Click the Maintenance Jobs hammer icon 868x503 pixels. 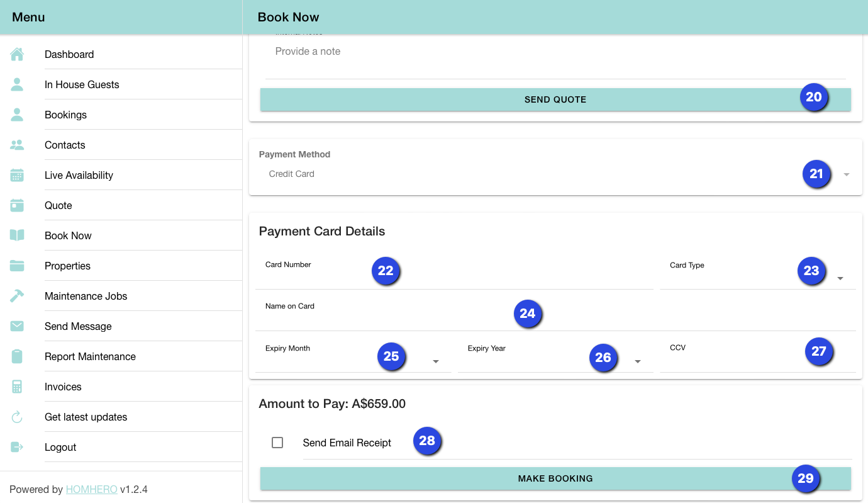click(17, 296)
